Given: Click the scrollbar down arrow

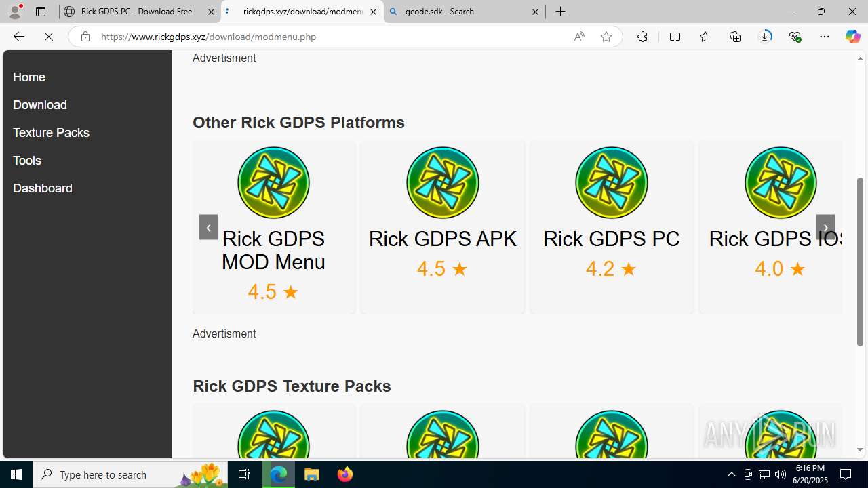Looking at the screenshot, I should click(x=861, y=450).
